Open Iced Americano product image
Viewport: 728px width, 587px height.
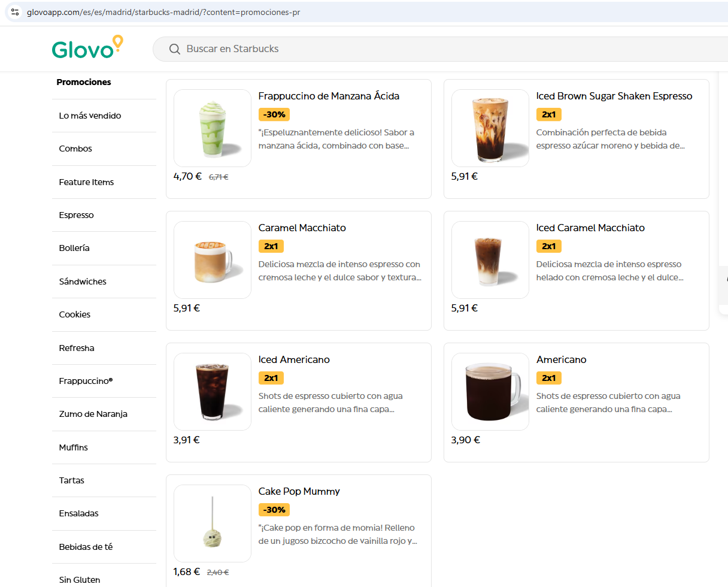(213, 392)
